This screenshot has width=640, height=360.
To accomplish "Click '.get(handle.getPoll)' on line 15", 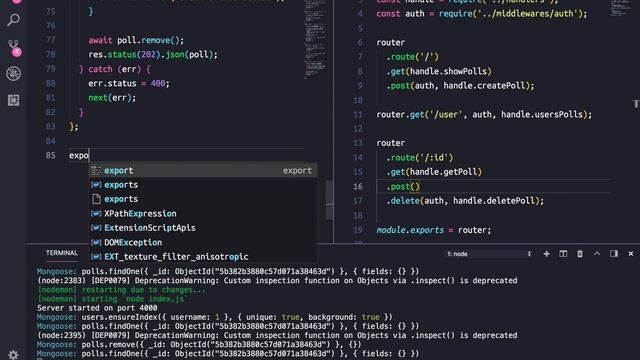I will 434,172.
